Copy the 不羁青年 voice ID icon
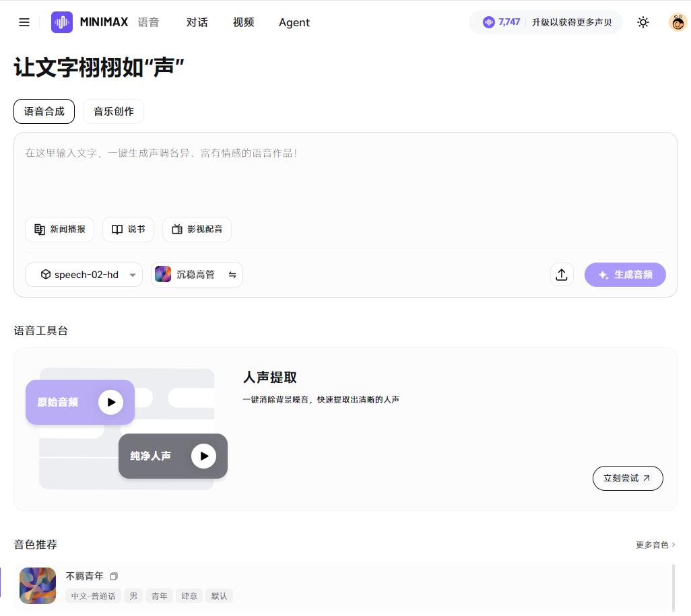691x616 pixels. click(114, 576)
